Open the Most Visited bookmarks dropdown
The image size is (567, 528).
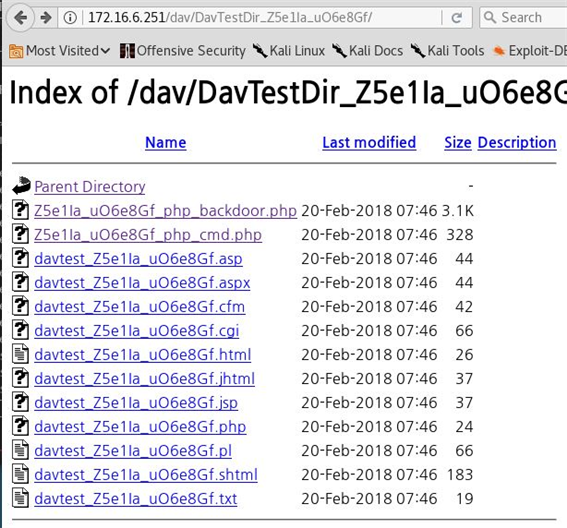(x=60, y=51)
